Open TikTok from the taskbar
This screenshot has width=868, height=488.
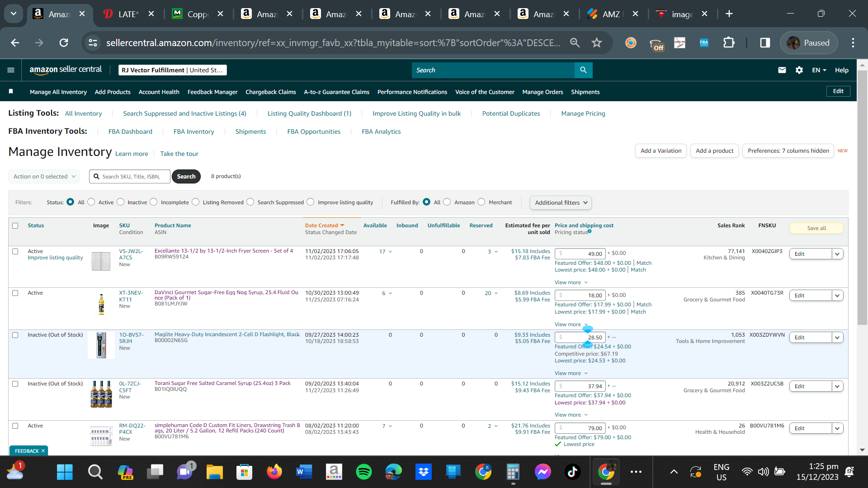tap(572, 472)
